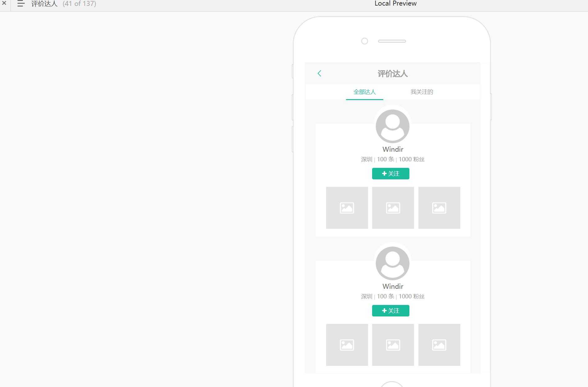
Task: Click first card's 深圳 | 100 条 stats line
Action: pos(393,159)
